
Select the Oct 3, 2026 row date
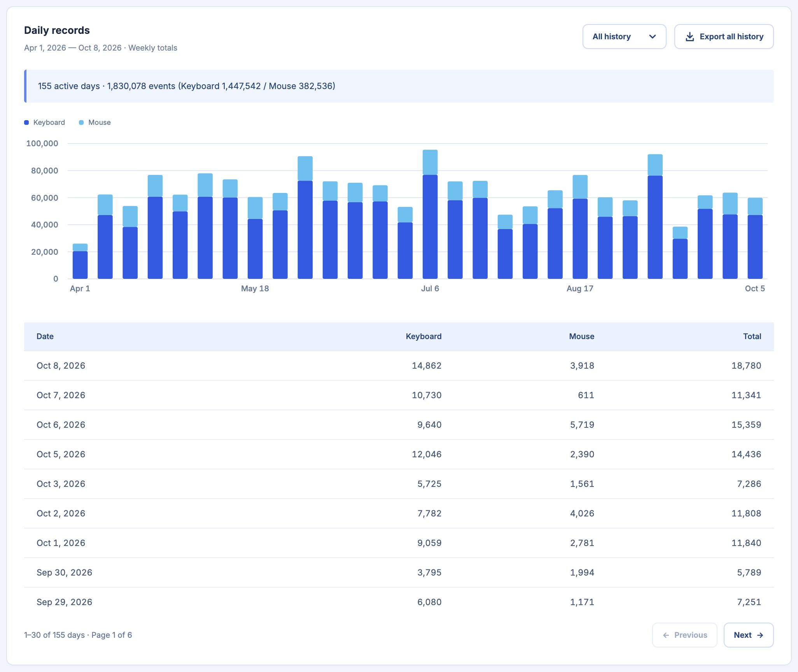tap(61, 484)
